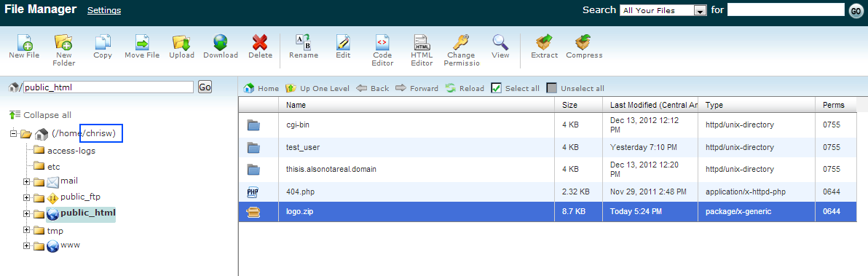Go to Home in navigation bar

pyautogui.click(x=261, y=89)
